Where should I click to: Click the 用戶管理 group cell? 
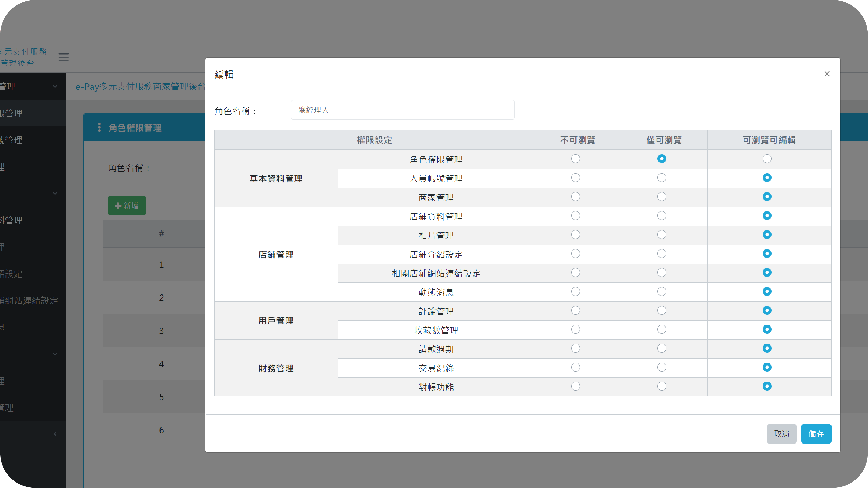click(x=276, y=321)
